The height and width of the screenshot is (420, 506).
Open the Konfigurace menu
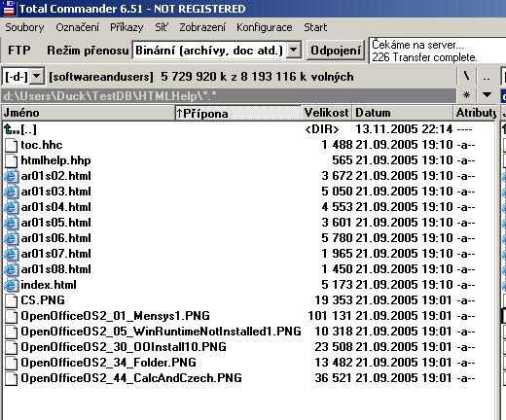[265, 27]
